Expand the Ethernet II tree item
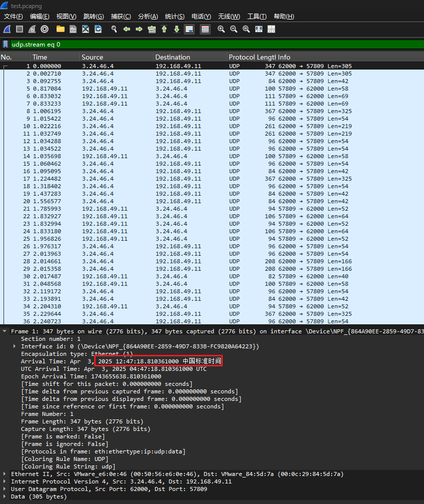Viewport: 424px width, 504px height. pos(5,474)
